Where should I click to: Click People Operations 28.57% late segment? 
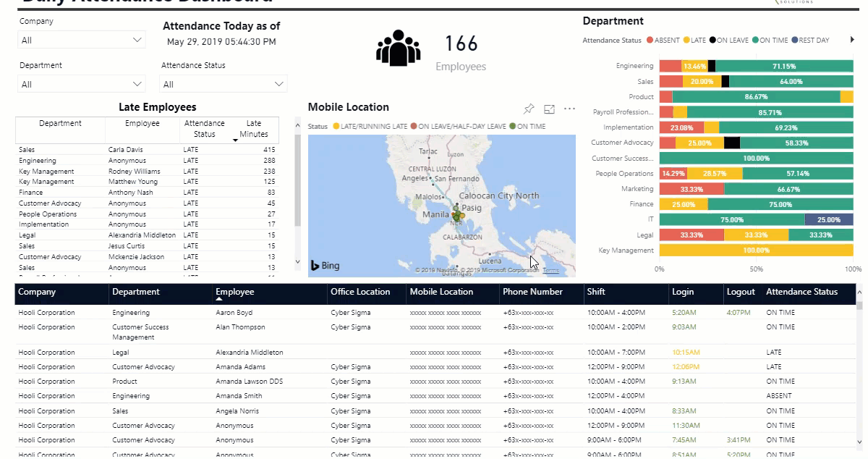(x=715, y=174)
